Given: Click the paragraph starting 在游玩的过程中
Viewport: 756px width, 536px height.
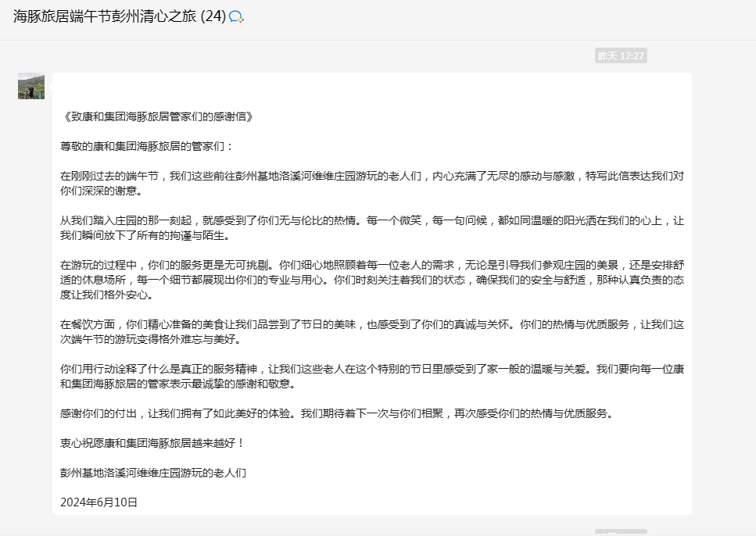Looking at the screenshot, I should 371,280.
